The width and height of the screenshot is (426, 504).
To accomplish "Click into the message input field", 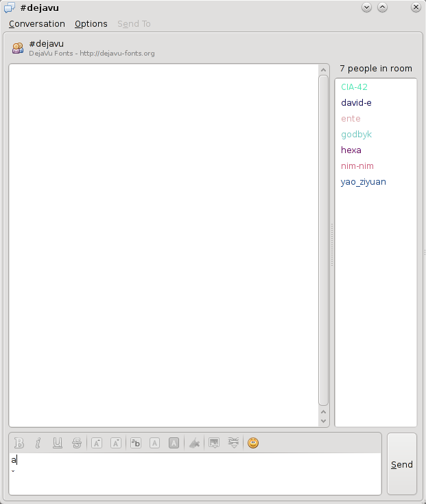I will point(195,473).
